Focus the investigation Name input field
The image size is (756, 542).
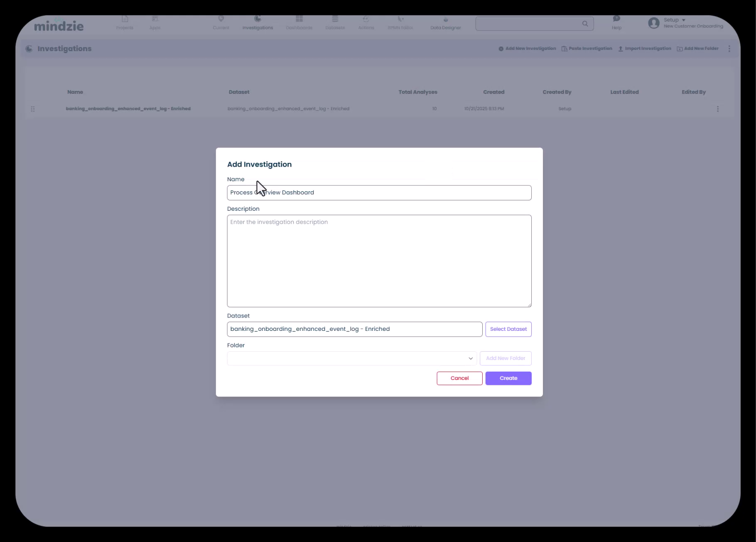pyautogui.click(x=379, y=193)
